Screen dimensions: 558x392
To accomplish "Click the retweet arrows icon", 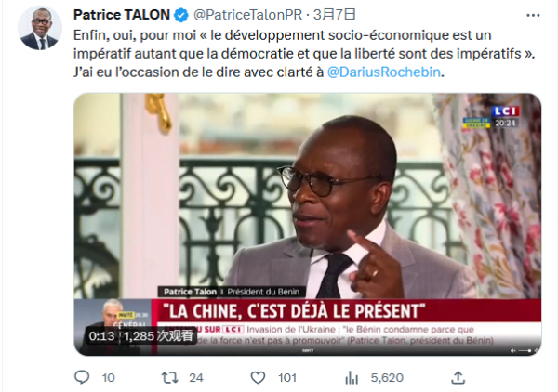I will pos(170,377).
